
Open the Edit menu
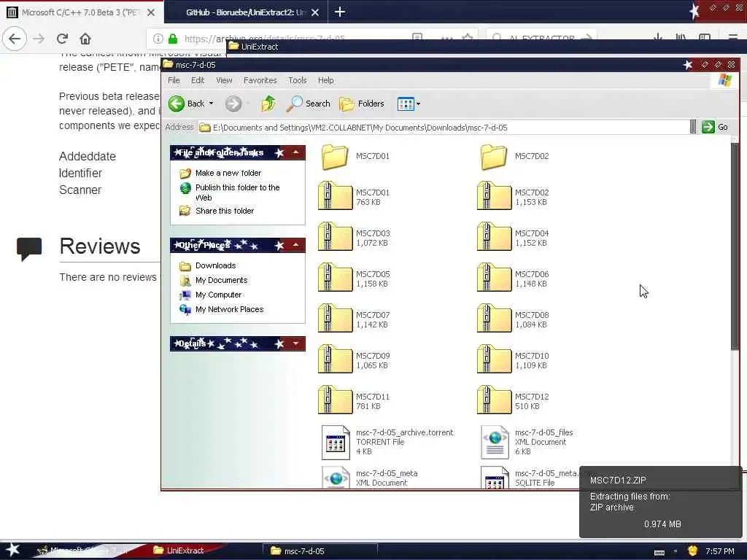198,80
